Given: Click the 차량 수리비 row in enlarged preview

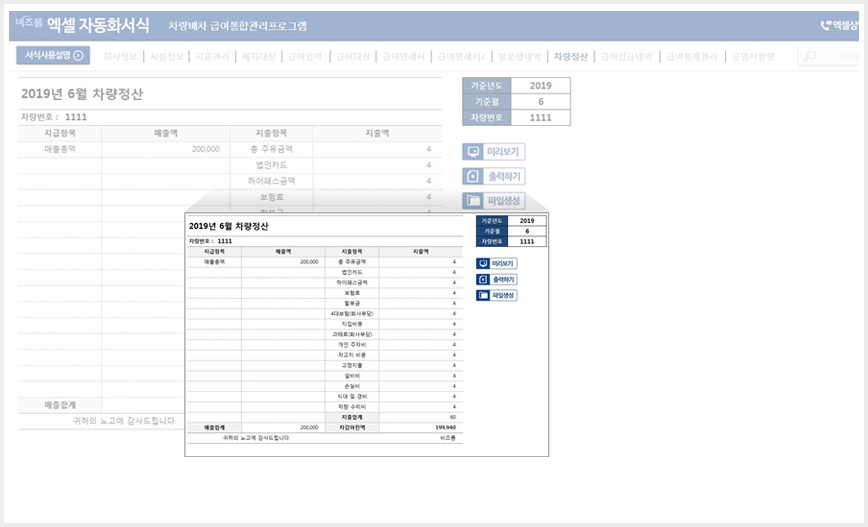Looking at the screenshot, I should click(x=325, y=407).
